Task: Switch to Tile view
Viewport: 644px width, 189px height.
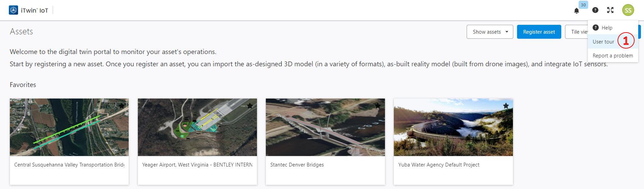Action: click(577, 32)
